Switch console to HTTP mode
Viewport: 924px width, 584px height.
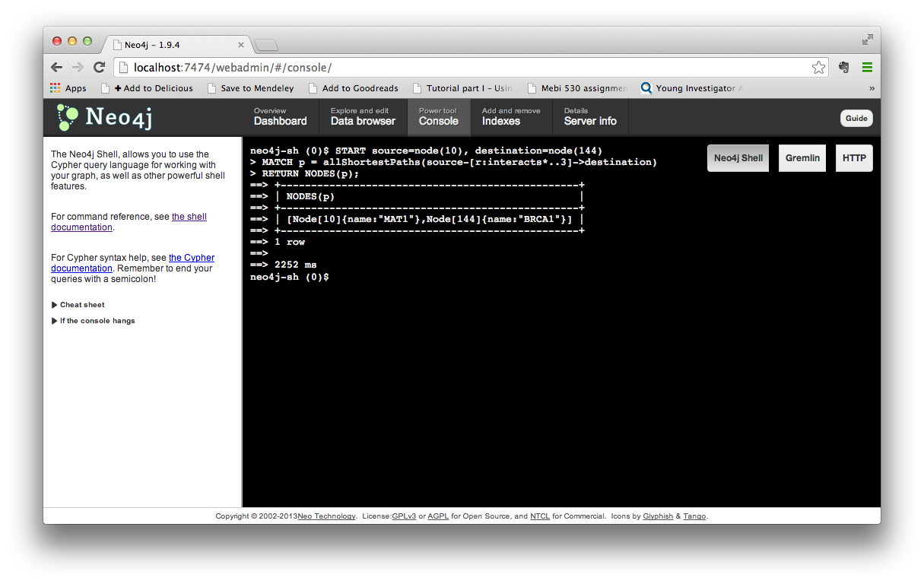tap(854, 158)
